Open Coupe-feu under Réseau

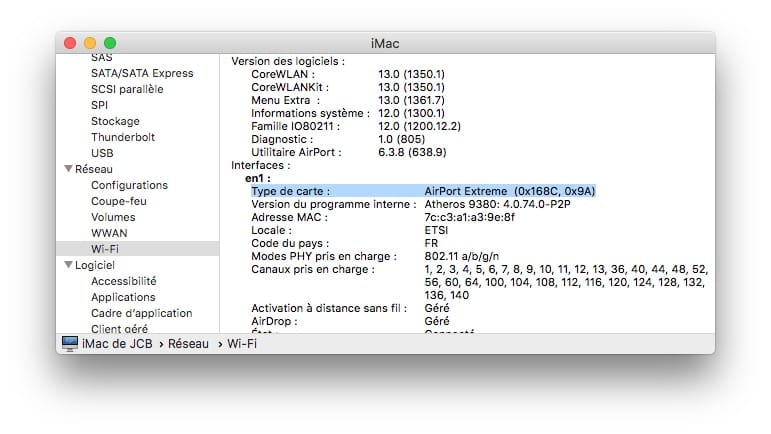[119, 201]
